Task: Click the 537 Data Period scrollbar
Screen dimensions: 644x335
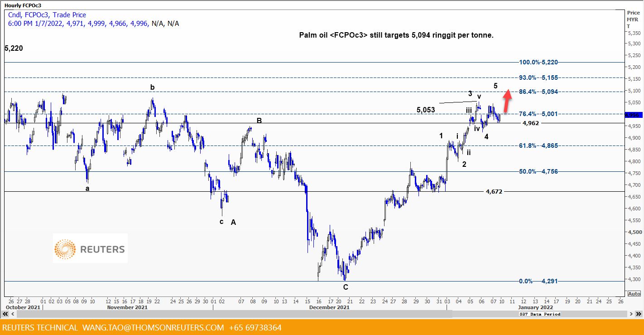Action: 540,314
